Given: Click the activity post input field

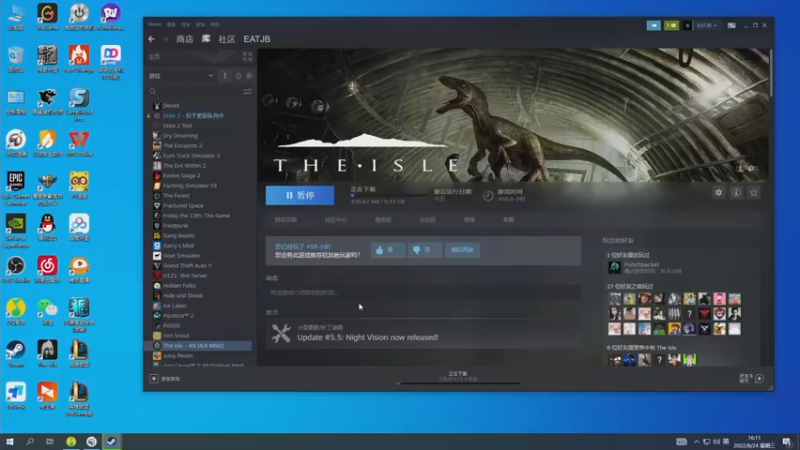Looking at the screenshot, I should (423, 292).
